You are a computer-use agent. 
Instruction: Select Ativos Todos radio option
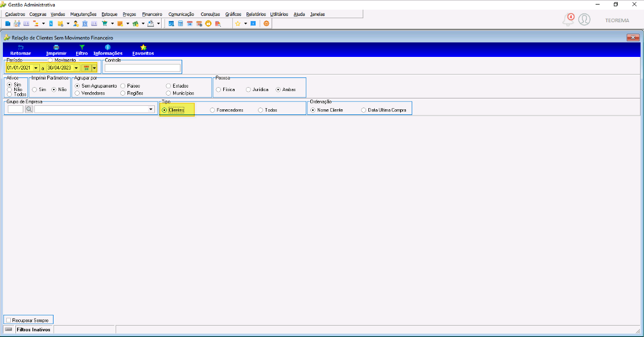pyautogui.click(x=10, y=94)
